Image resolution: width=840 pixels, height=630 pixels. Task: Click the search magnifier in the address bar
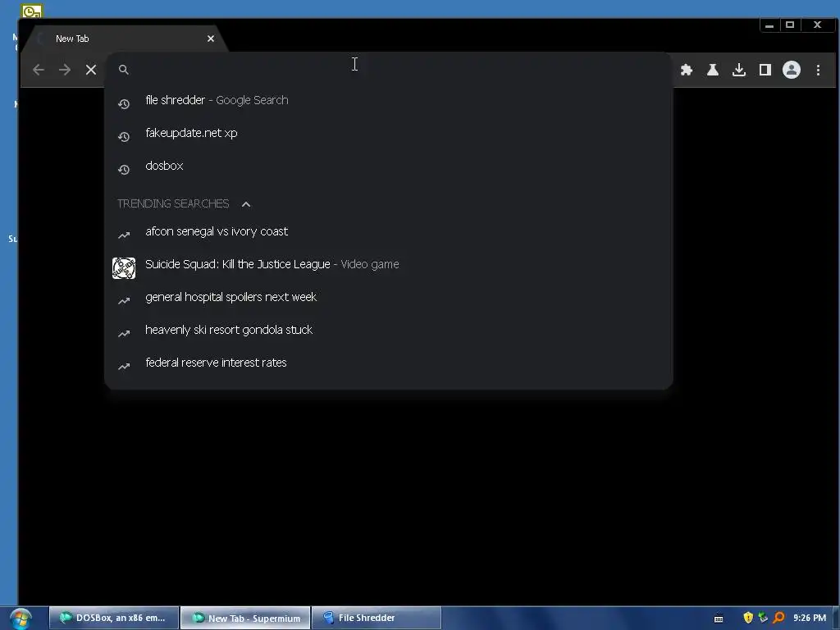click(124, 70)
